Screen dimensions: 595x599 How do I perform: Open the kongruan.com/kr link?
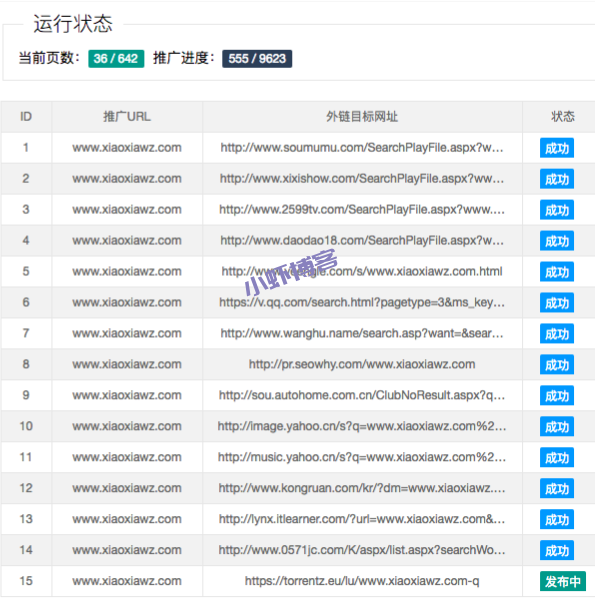click(x=362, y=488)
